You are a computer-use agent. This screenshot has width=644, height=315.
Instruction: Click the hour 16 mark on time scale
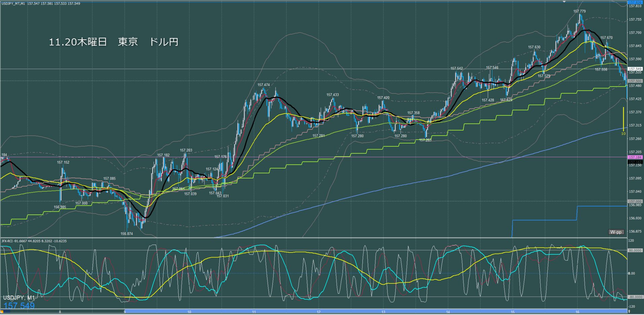point(577,312)
